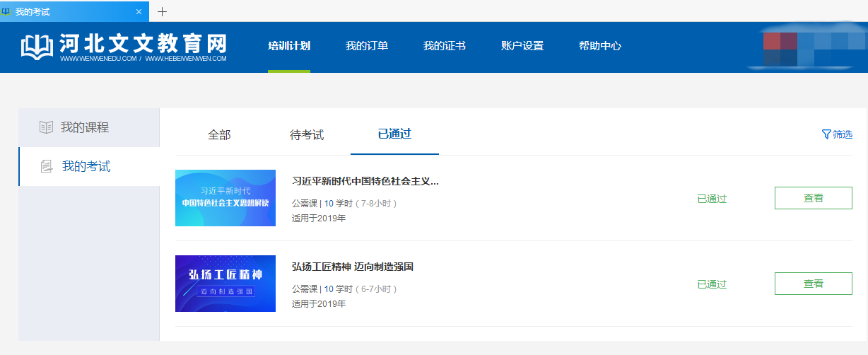Open 帮助中心 from the header

(599, 46)
